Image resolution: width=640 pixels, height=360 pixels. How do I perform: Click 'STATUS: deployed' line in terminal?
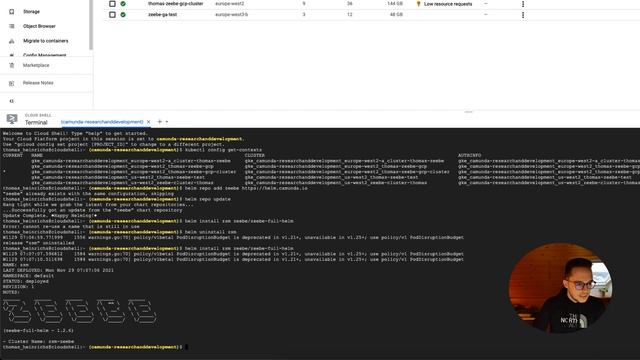(x=26, y=282)
